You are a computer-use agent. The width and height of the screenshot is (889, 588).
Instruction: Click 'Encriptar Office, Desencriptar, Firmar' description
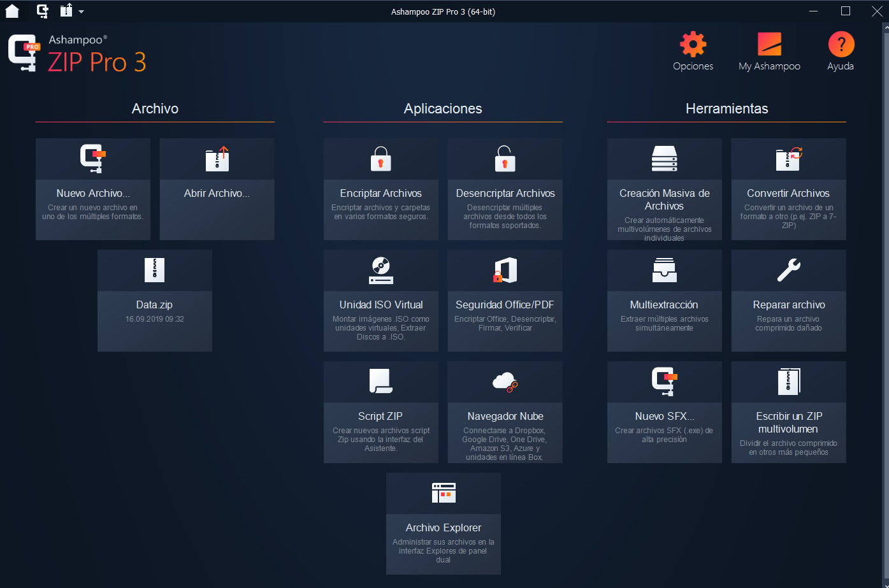(505, 324)
